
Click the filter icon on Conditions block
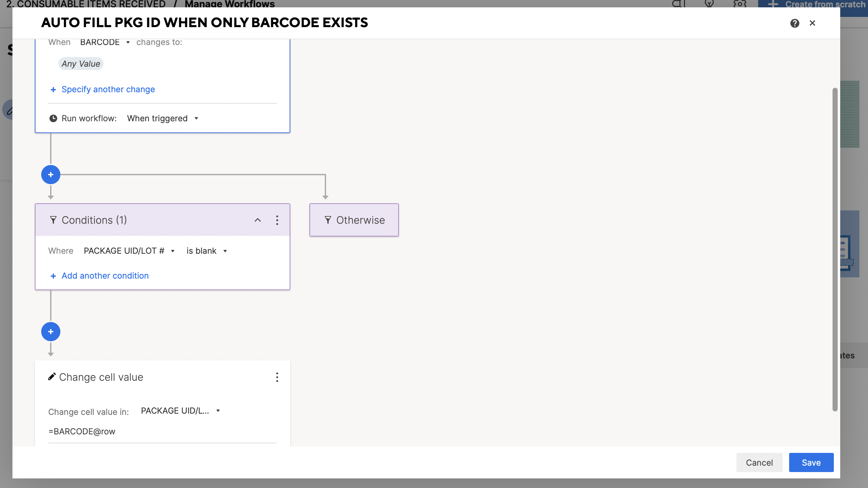click(53, 220)
